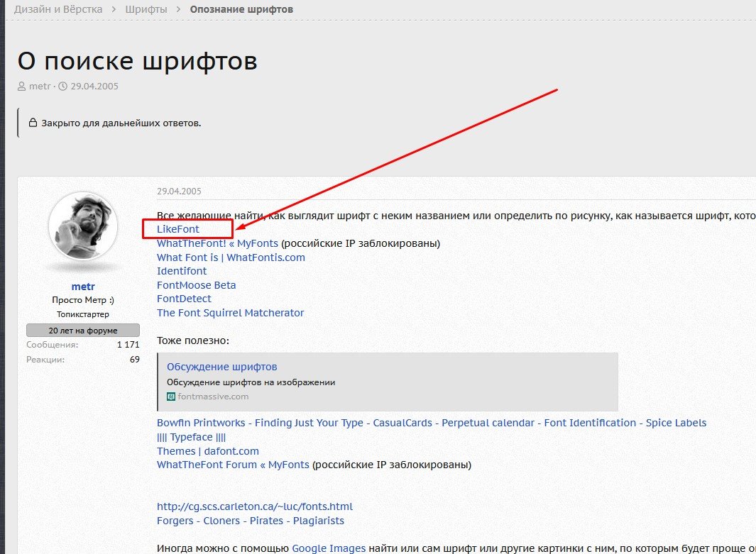756x554 pixels.
Task: Visit The Font Squirrel Matcherator
Action: coord(230,313)
